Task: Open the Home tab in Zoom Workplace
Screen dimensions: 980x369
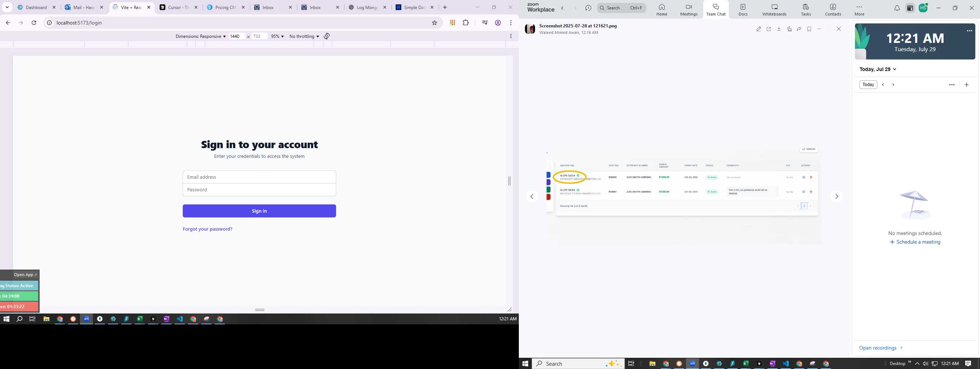Action: coord(661,10)
